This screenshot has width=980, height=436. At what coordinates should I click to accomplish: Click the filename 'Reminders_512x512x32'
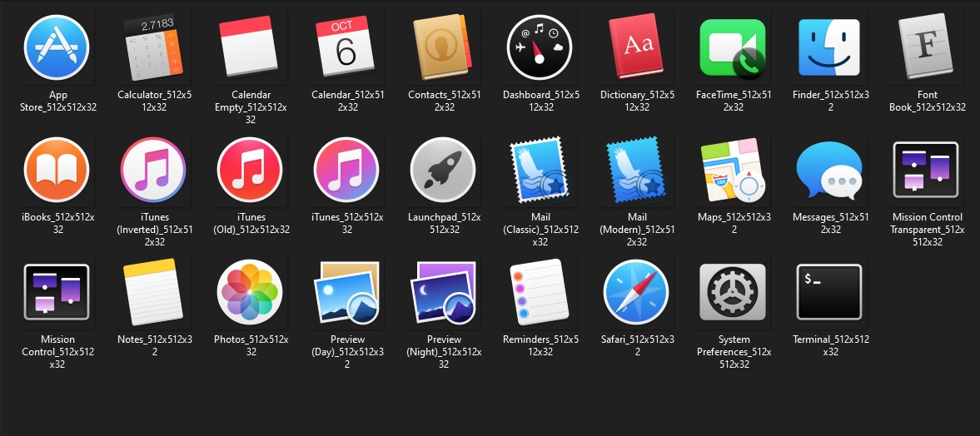[540, 346]
